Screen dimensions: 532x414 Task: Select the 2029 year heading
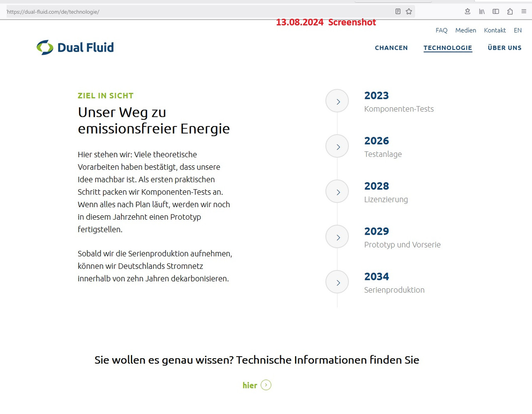click(377, 231)
